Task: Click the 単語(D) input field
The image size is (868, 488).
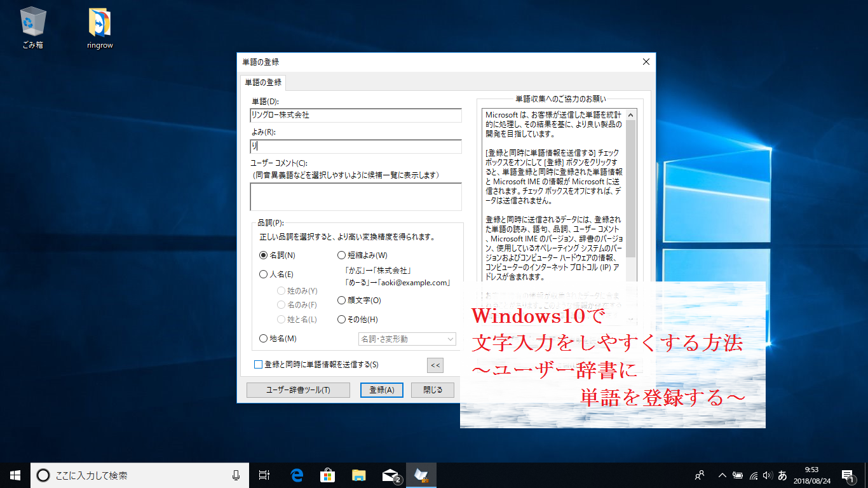Action: pos(356,115)
